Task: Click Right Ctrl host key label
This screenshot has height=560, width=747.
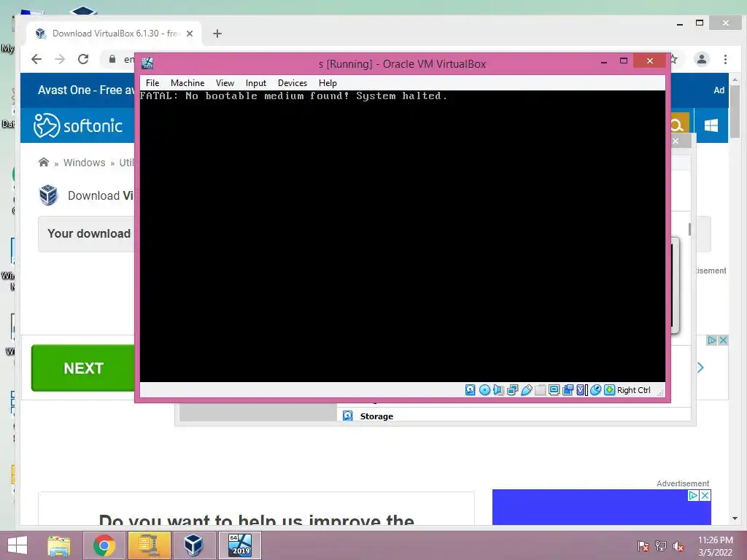Action: tap(634, 390)
